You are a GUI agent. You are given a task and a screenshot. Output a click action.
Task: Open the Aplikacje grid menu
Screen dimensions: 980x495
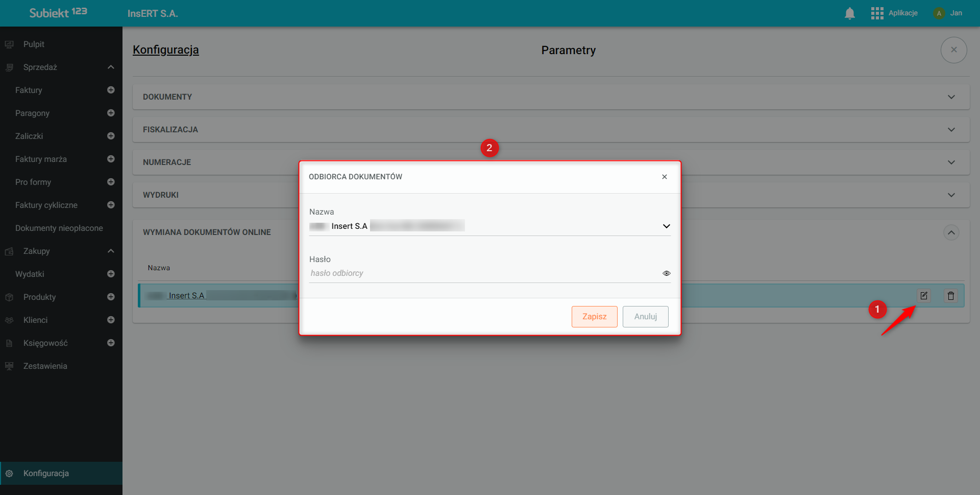pyautogui.click(x=877, y=13)
